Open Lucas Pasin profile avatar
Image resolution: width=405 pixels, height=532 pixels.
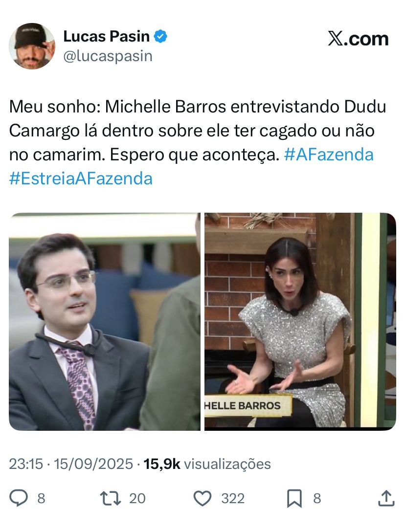click(32, 46)
